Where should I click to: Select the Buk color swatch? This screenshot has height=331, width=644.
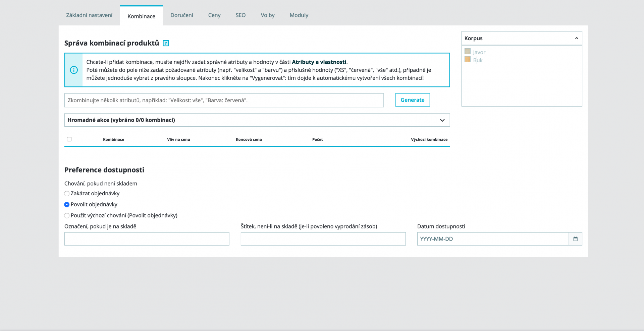click(468, 59)
